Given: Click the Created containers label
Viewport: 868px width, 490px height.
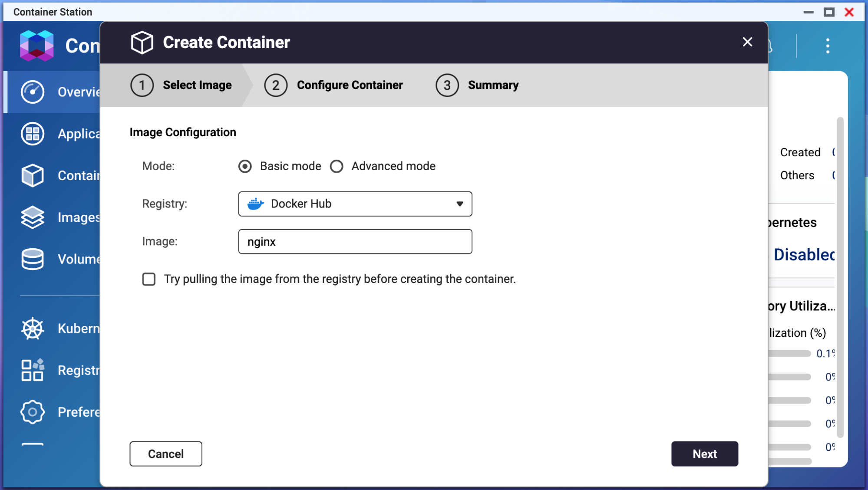Looking at the screenshot, I should [800, 152].
